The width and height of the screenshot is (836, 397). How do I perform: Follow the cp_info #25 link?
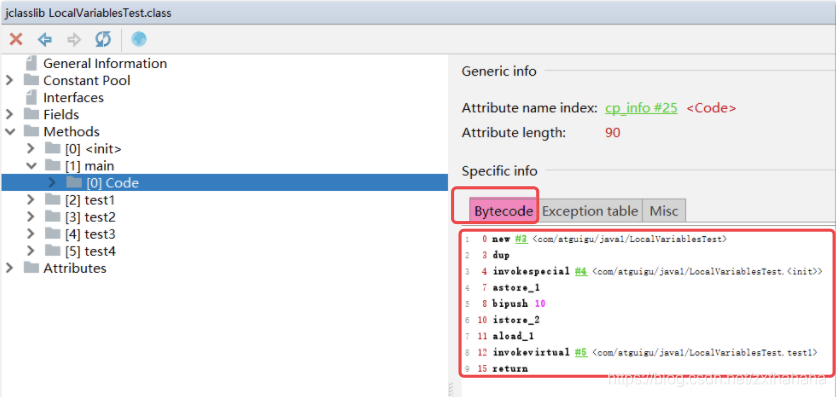tap(641, 108)
